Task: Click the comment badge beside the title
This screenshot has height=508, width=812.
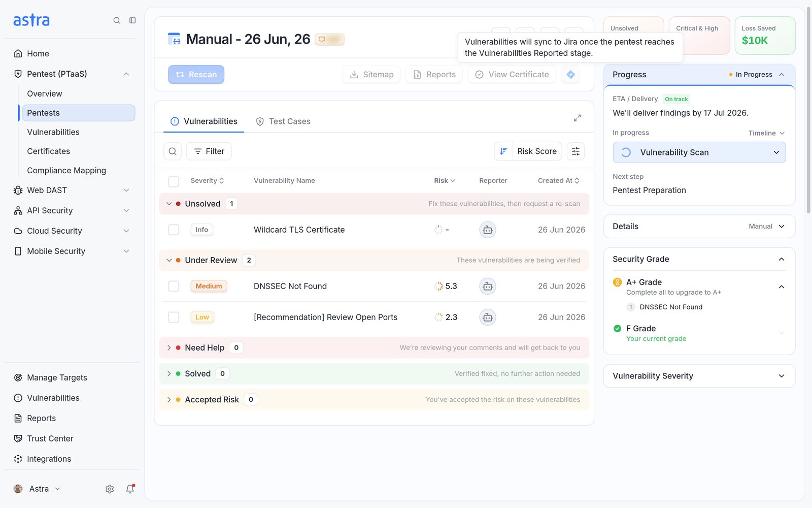Action: coord(329,39)
